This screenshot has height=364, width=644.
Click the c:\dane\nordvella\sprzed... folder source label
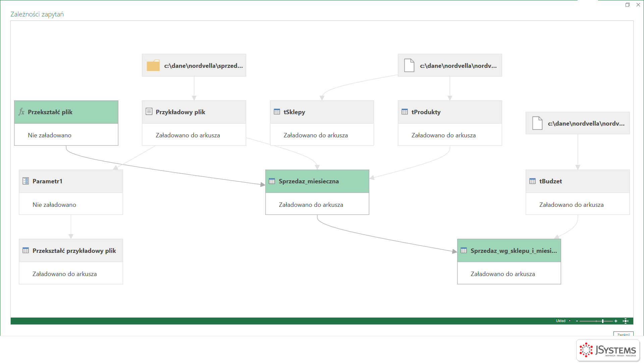[203, 66]
